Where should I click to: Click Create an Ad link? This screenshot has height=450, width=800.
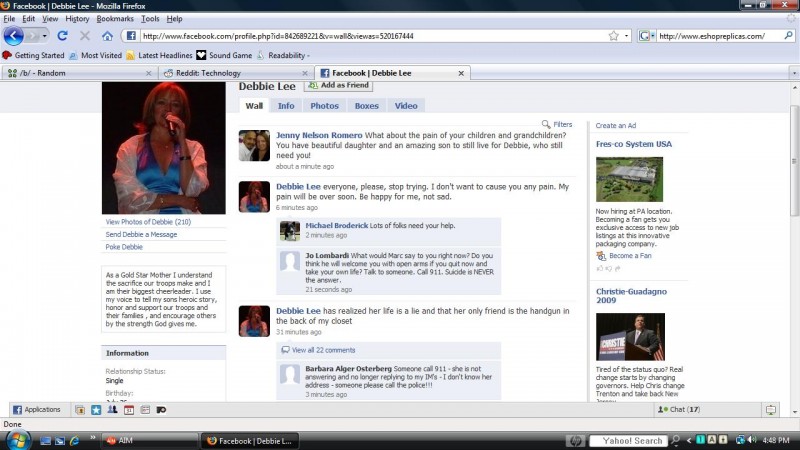tap(615, 125)
